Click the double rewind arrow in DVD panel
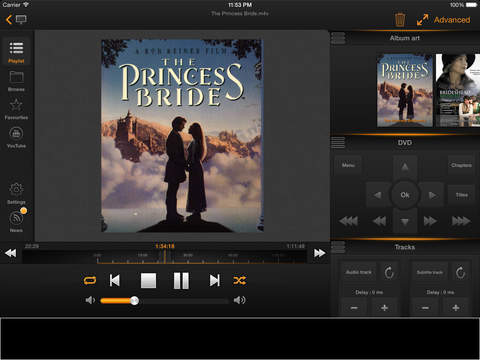Screen dimensions: 480x360 pos(379,221)
